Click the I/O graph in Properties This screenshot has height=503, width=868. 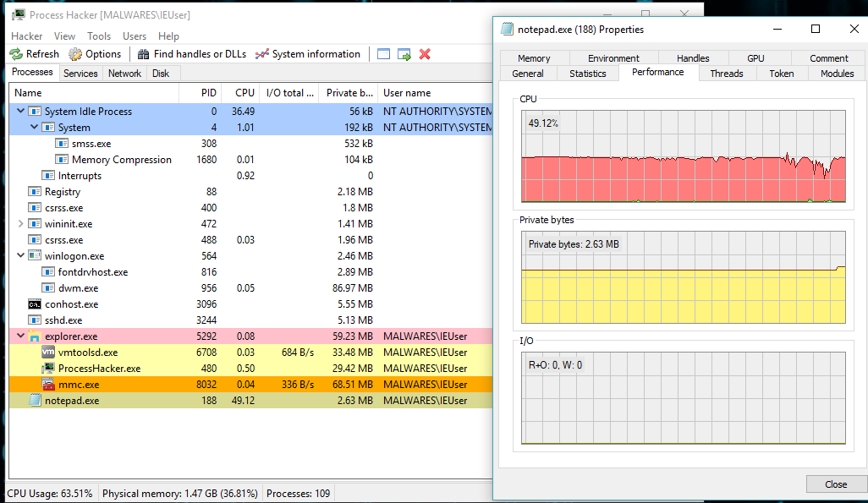point(683,398)
